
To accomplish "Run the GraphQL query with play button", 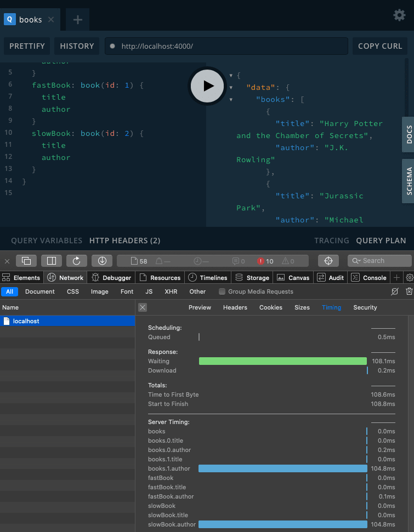I will click(207, 86).
